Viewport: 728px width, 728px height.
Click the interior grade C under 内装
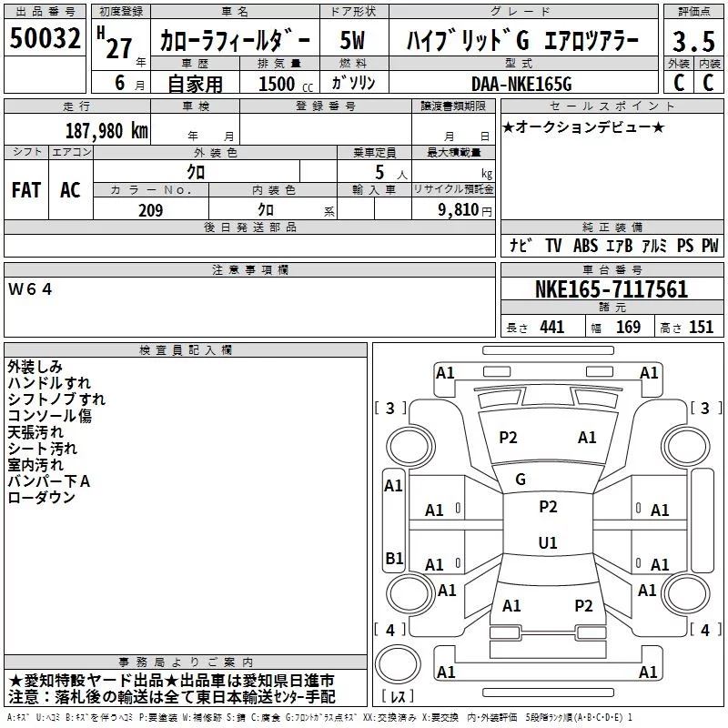point(709,83)
